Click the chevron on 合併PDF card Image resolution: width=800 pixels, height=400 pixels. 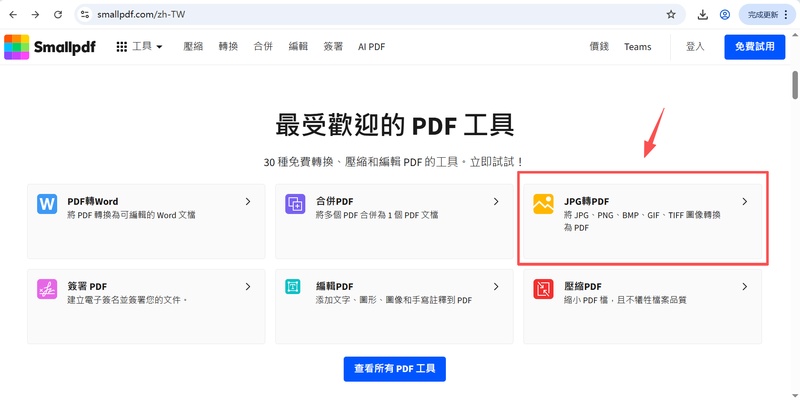click(496, 202)
